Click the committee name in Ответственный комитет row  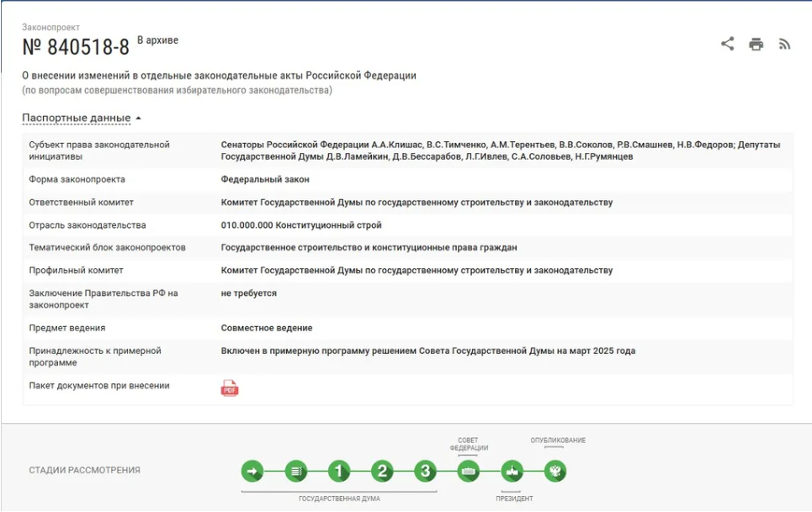pos(417,203)
